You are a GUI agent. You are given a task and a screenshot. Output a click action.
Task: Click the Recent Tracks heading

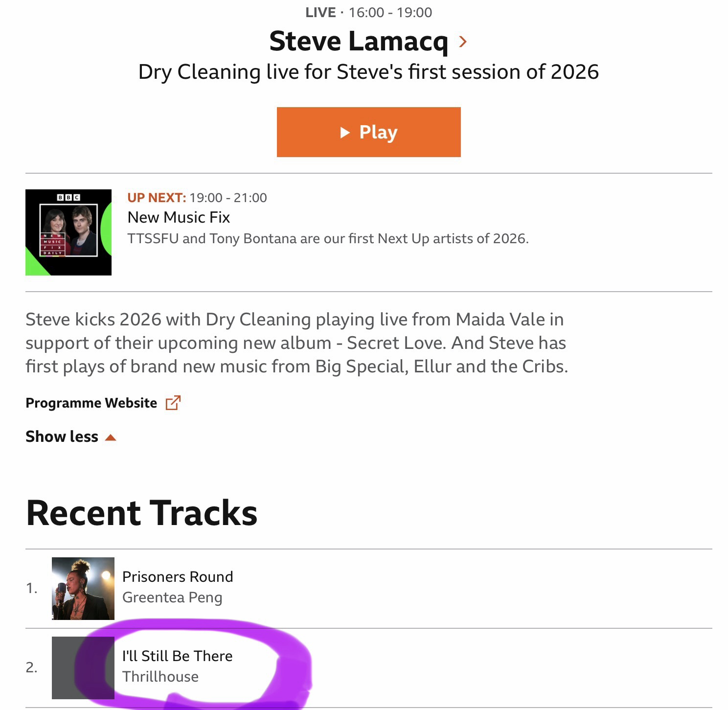[x=142, y=513]
